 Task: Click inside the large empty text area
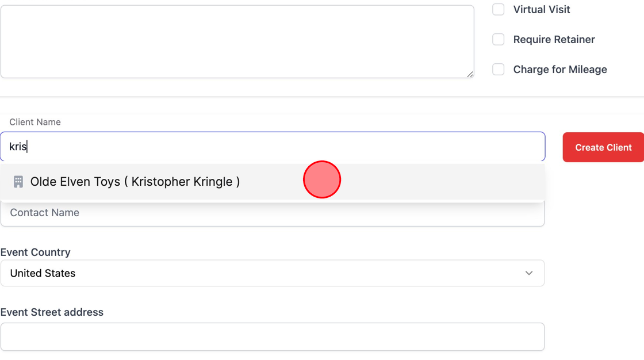click(x=237, y=41)
